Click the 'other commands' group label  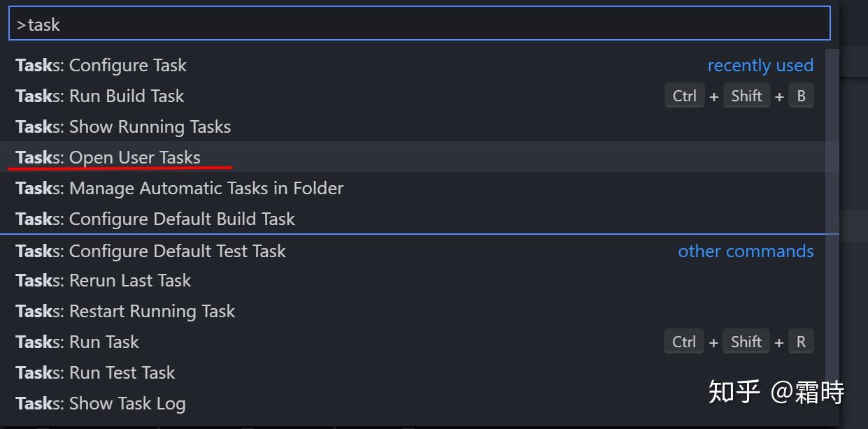point(746,251)
